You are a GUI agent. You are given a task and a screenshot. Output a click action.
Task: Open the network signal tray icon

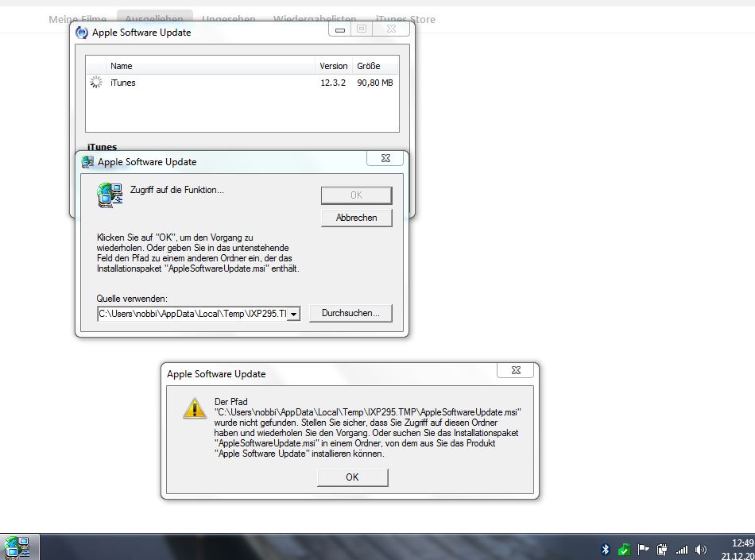coord(681,549)
